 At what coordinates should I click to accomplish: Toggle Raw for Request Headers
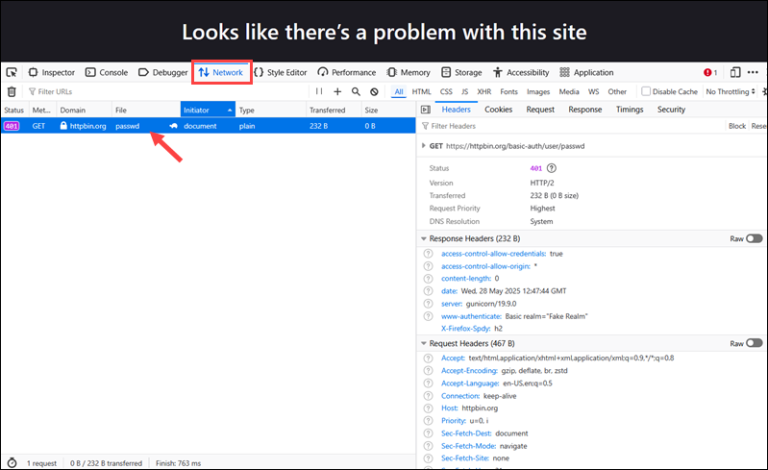[x=754, y=343]
